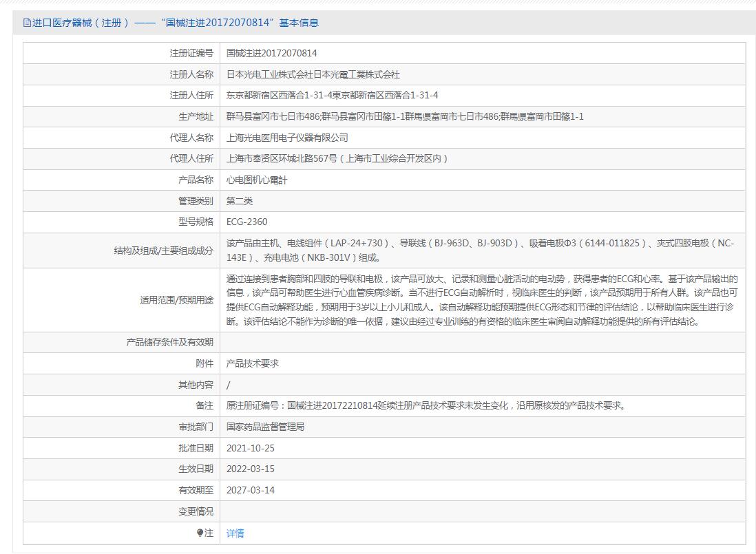Select registration number value 国械注进20172070814 in table
756x554 pixels.
coord(271,53)
